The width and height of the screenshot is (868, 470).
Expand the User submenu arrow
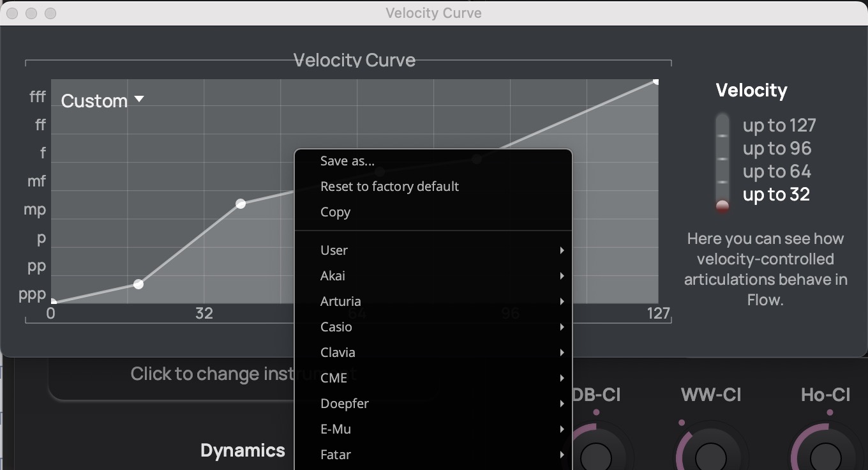tap(562, 250)
